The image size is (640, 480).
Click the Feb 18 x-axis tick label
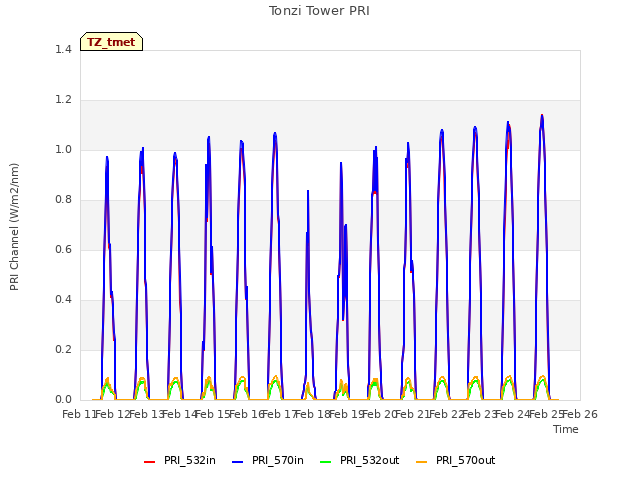[313, 414]
